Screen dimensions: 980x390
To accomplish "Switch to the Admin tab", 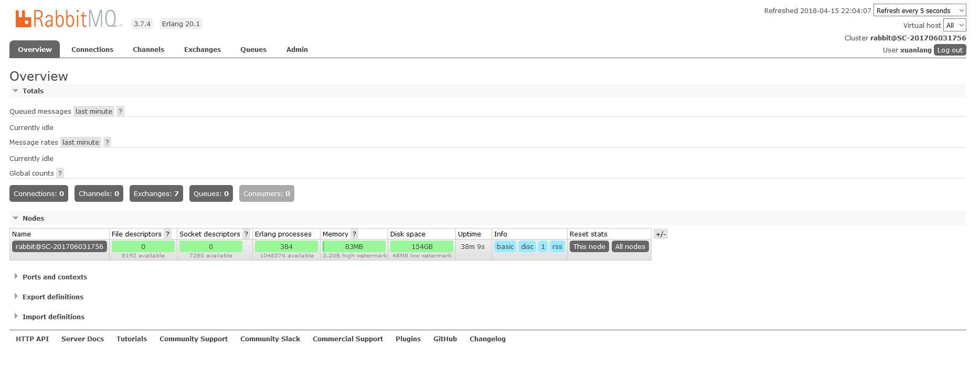I will pyautogui.click(x=297, y=49).
